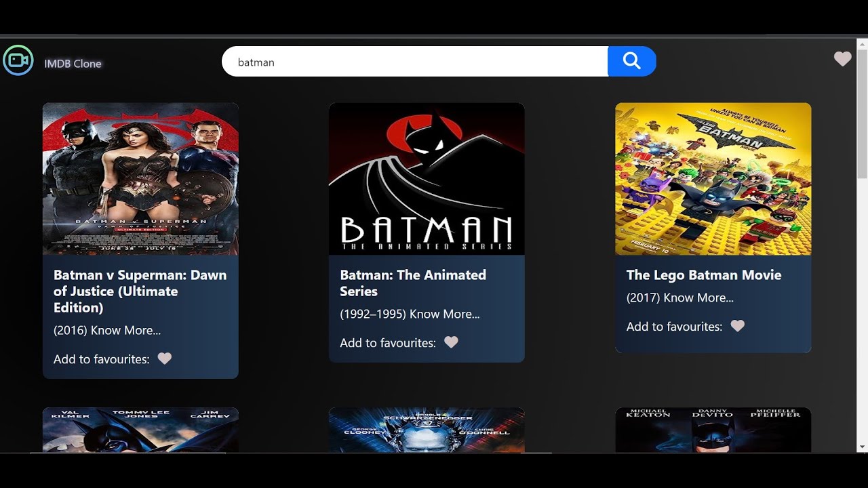
Task: Open the Val Kilmer Batman poster
Action: (x=140, y=430)
